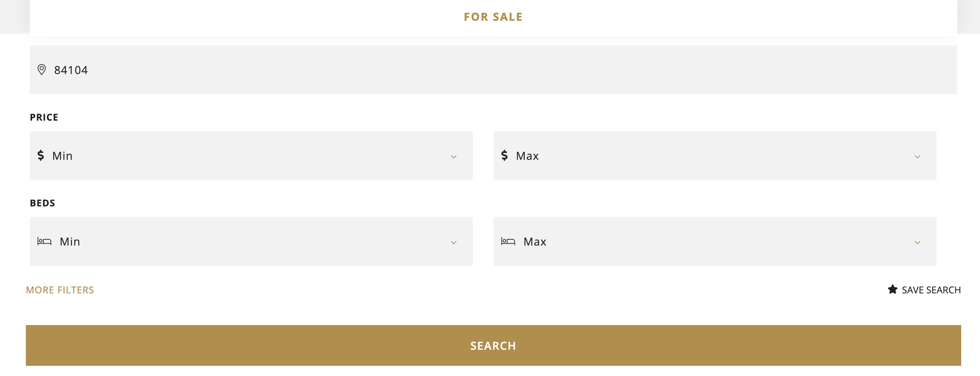The width and height of the screenshot is (980, 376).
Task: Expand the Max price chevron arrow
Action: pyautogui.click(x=917, y=157)
